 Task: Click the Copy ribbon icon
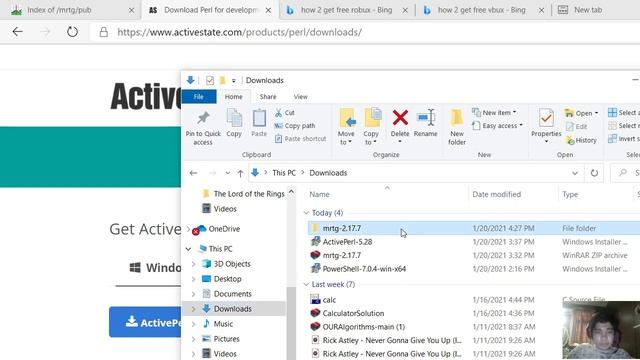tap(234, 119)
